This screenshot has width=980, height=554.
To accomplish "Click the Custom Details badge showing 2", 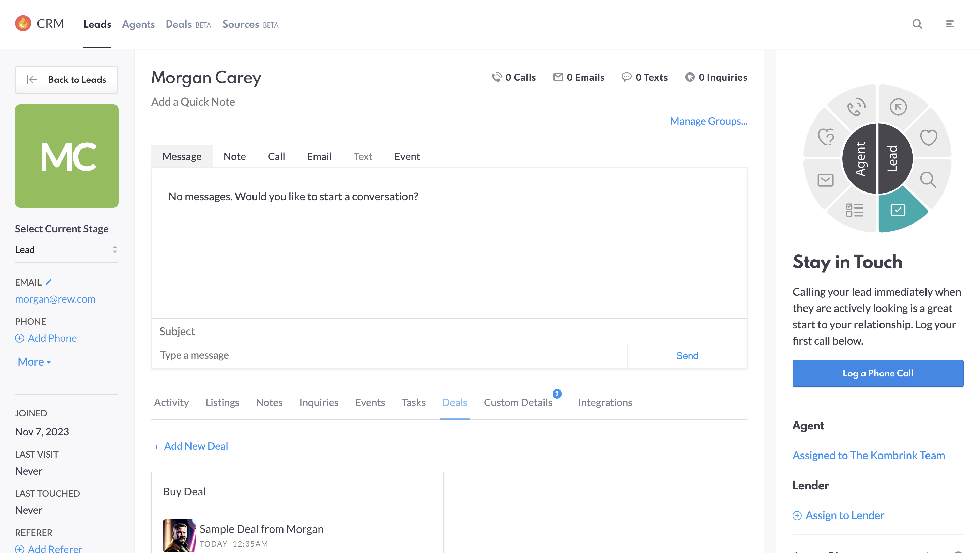I will [x=556, y=394].
